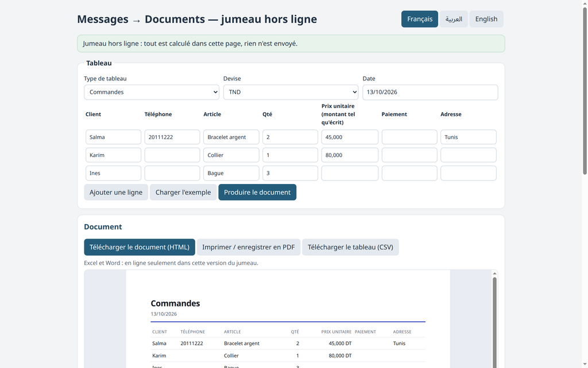Click the document preview scrollbar thumb
The height and width of the screenshot is (368, 588).
coord(494,323)
